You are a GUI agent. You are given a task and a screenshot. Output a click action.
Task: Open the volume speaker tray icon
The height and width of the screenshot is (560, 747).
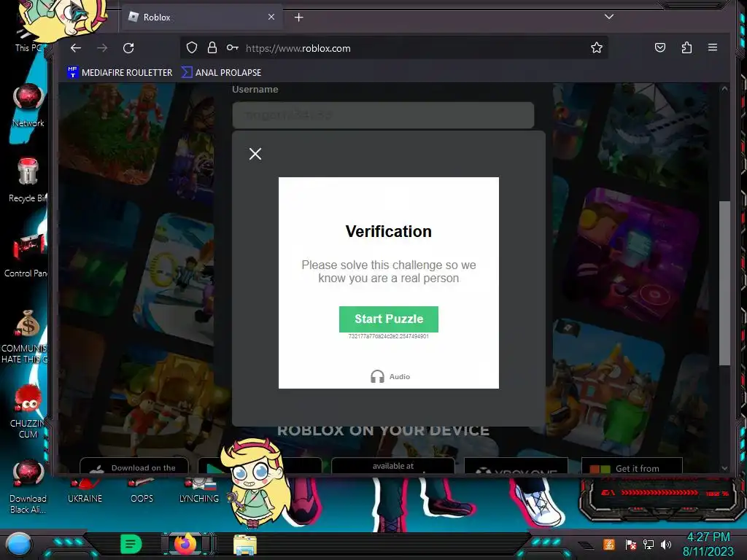click(665, 544)
